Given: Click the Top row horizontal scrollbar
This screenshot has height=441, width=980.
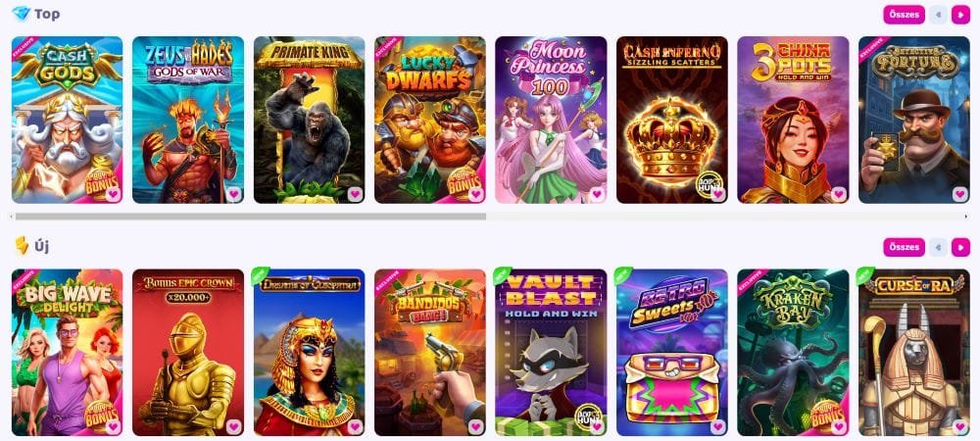Looking at the screenshot, I should (x=251, y=217).
